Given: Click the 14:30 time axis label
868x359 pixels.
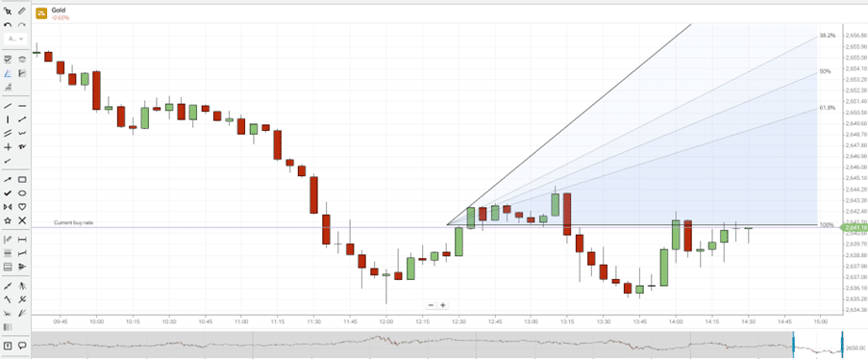Looking at the screenshot, I should (x=748, y=321).
